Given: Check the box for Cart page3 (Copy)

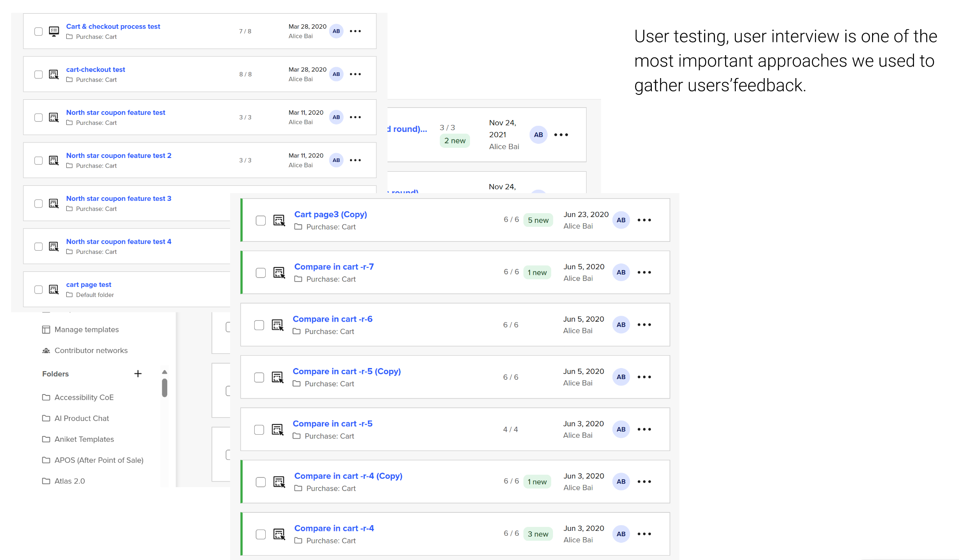Looking at the screenshot, I should [x=261, y=220].
